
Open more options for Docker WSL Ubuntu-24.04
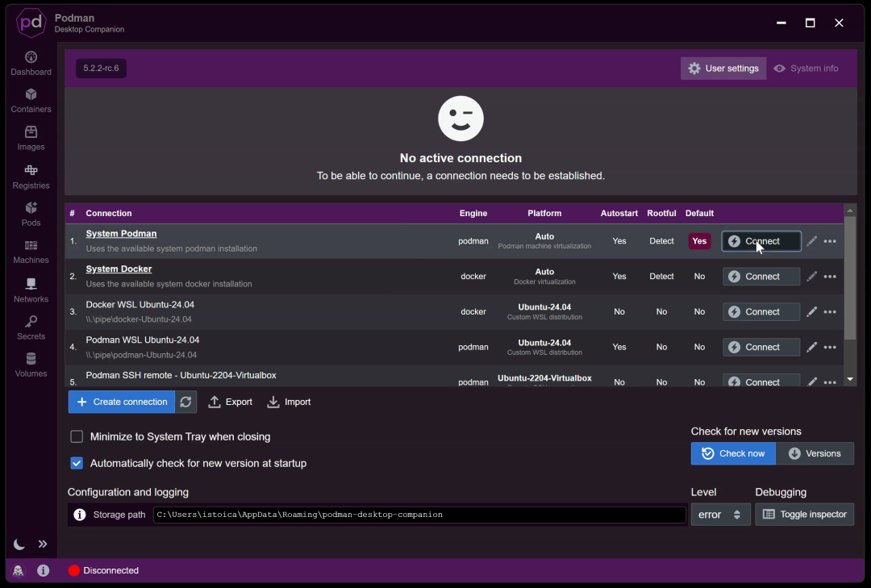click(x=830, y=312)
